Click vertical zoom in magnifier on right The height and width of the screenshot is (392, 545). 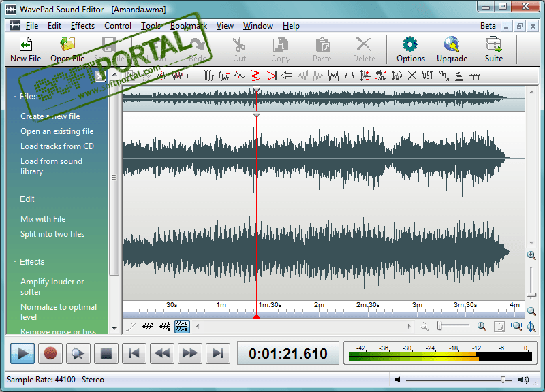click(x=531, y=255)
